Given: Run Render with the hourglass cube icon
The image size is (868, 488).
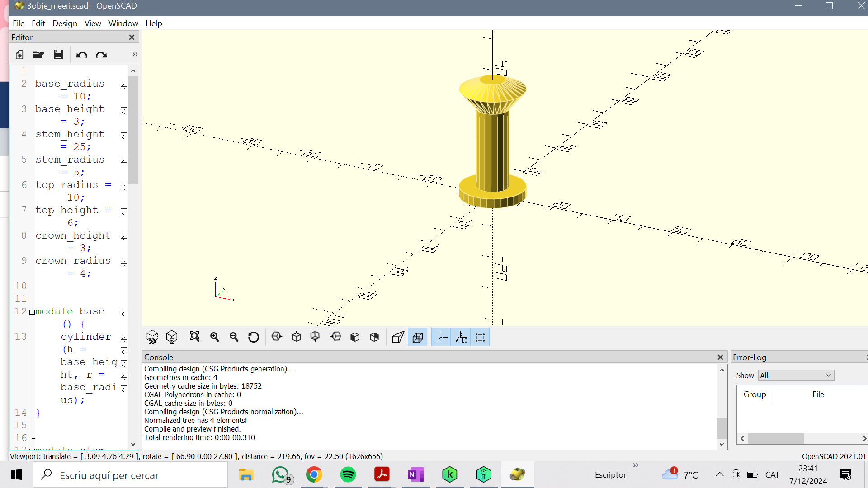Looking at the screenshot, I should (x=172, y=337).
